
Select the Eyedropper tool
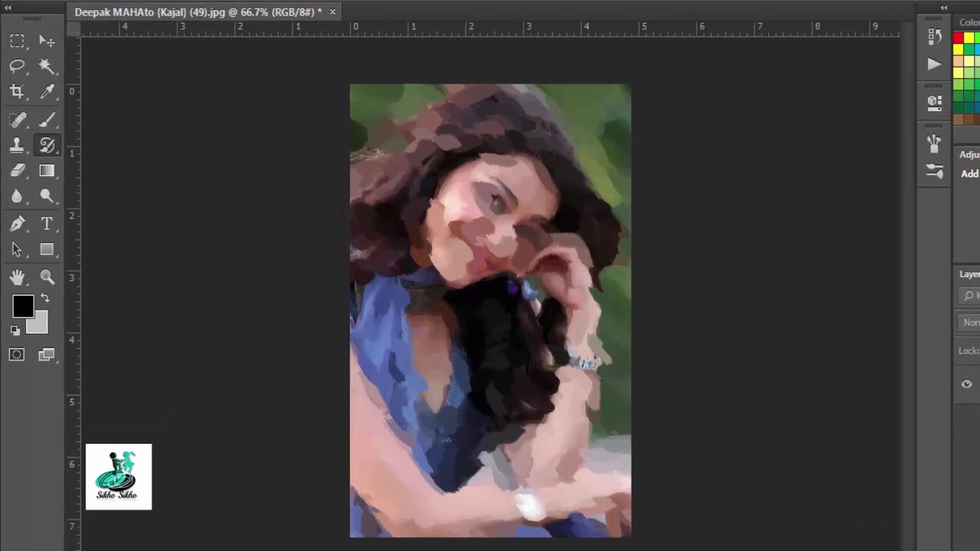(x=47, y=93)
